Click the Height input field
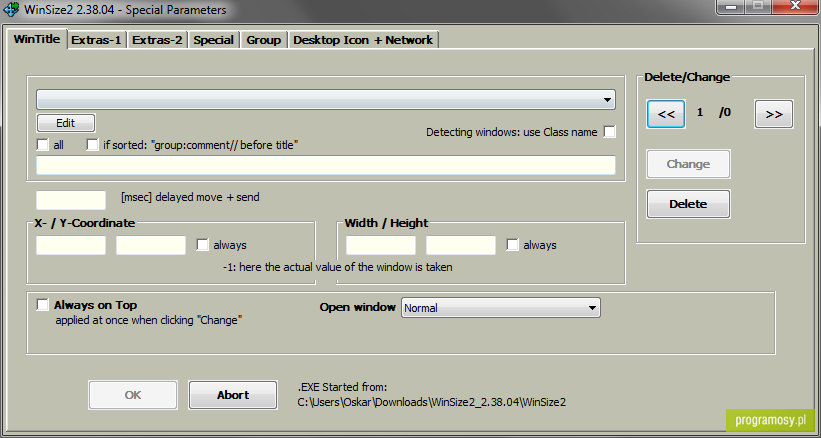 [x=461, y=245]
